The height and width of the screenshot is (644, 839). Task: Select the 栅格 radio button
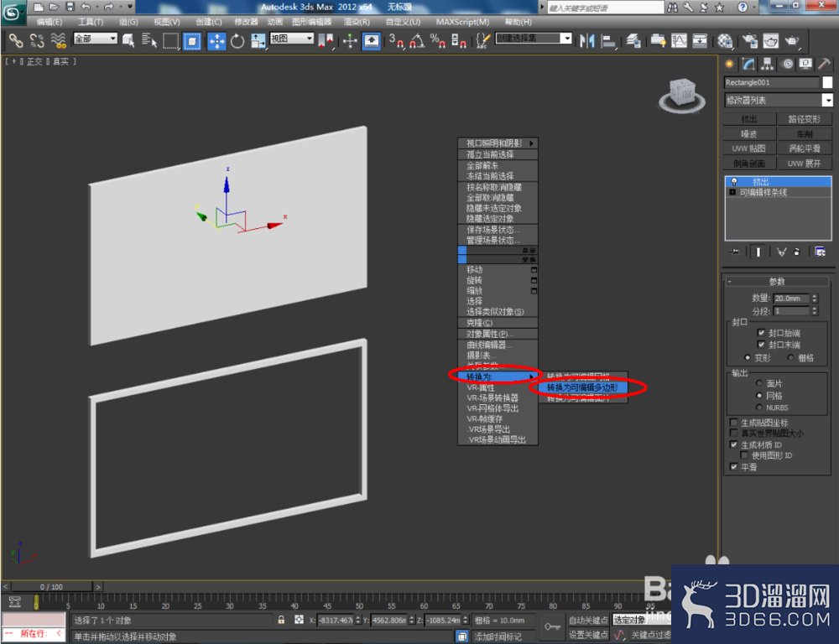pyautogui.click(x=790, y=357)
